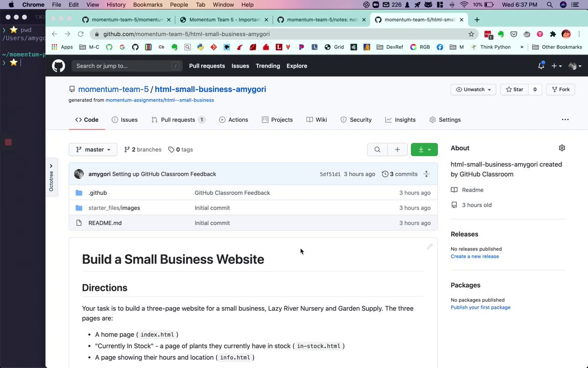This screenshot has height=368, width=588.
Task: Toggle the Unwatch repository button
Action: coord(474,89)
